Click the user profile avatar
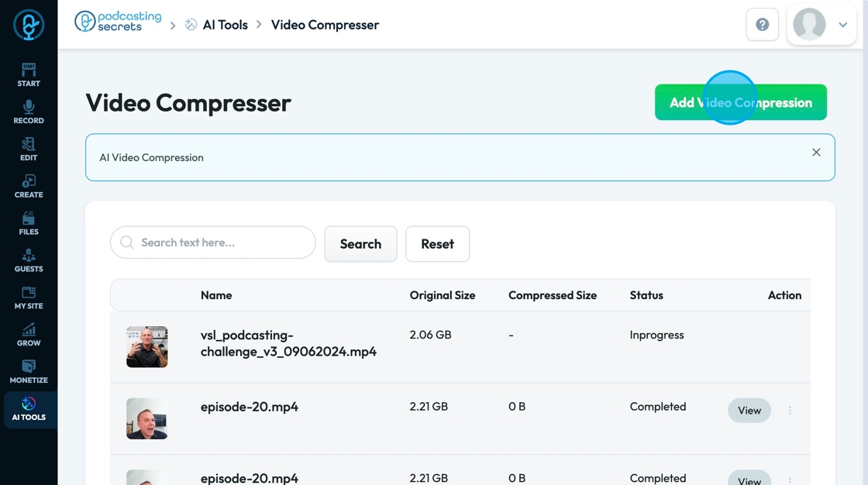 click(809, 24)
